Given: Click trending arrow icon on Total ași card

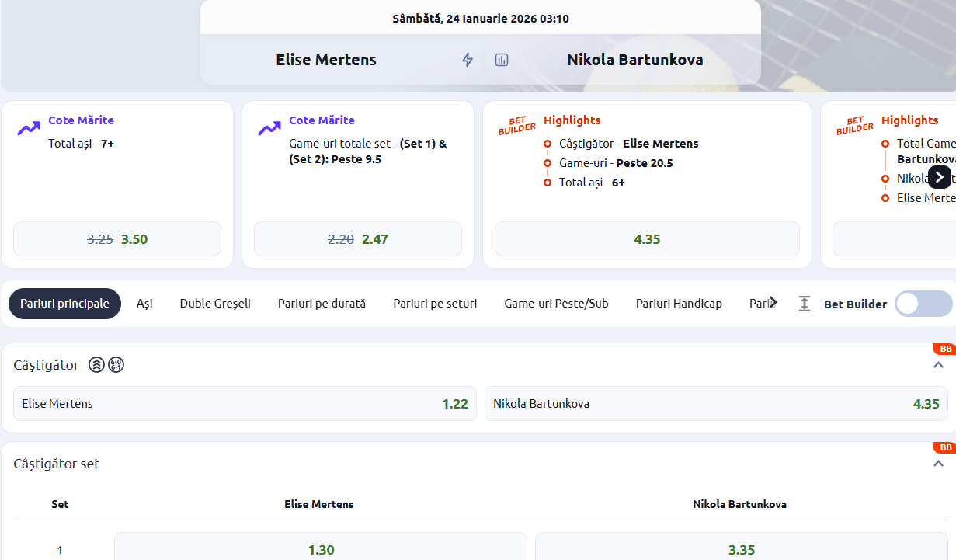Looking at the screenshot, I should click(x=29, y=128).
